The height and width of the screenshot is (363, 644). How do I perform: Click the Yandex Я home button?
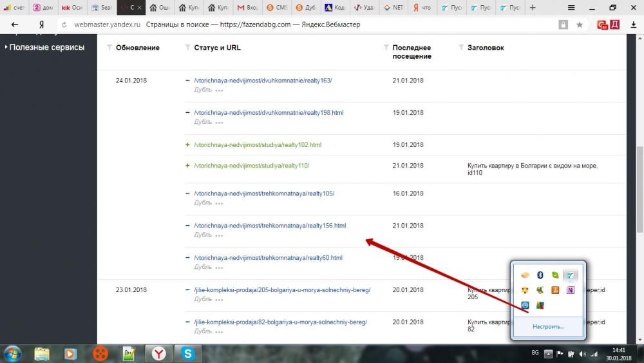[41, 25]
